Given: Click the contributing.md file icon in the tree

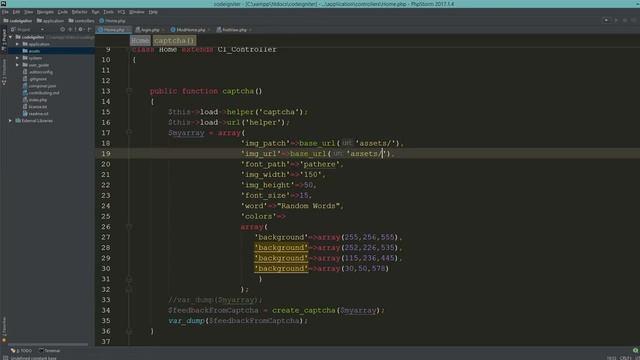Looking at the screenshot, I should pos(25,93).
